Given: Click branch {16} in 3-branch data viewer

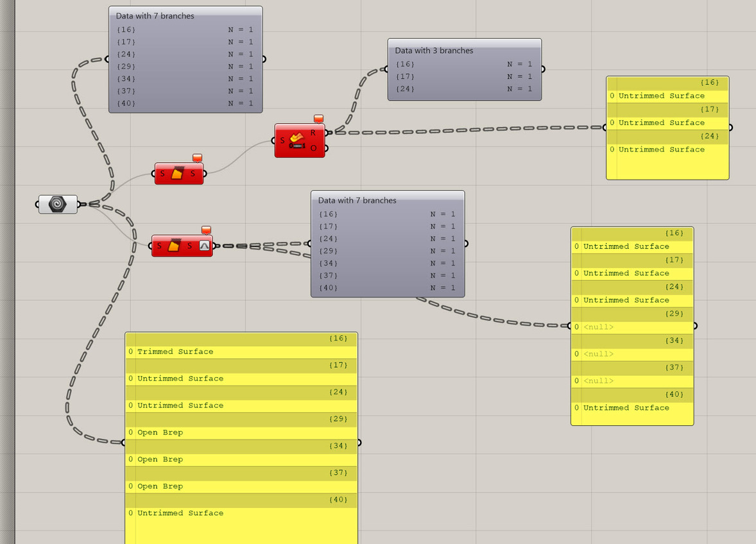Looking at the screenshot, I should [464, 64].
